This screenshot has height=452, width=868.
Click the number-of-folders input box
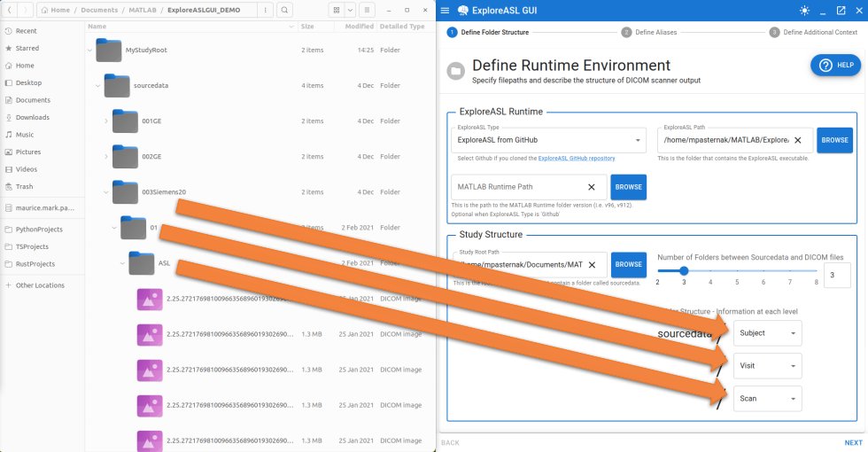pos(837,276)
